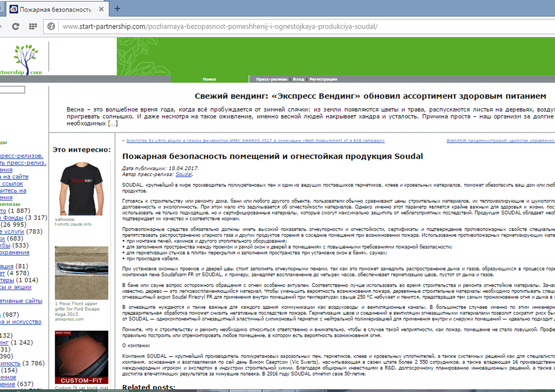Go to Пресс-релизы in the navigation bar
Image resolution: width=555 pixels, height=392 pixels.
point(272,79)
